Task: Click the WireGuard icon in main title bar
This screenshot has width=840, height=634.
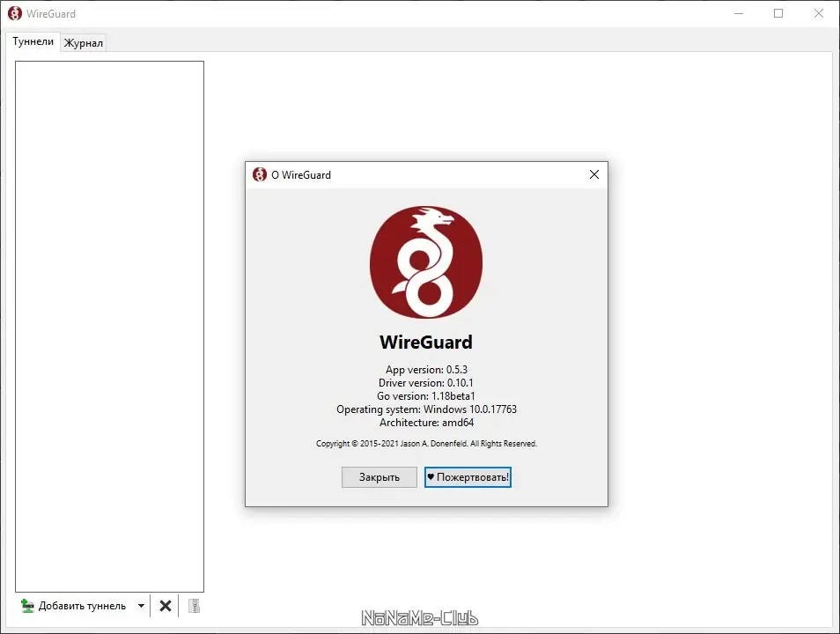Action: [15, 13]
